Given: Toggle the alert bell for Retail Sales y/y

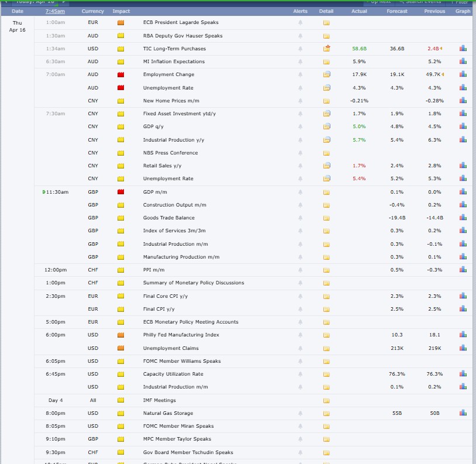Looking at the screenshot, I should [300, 166].
